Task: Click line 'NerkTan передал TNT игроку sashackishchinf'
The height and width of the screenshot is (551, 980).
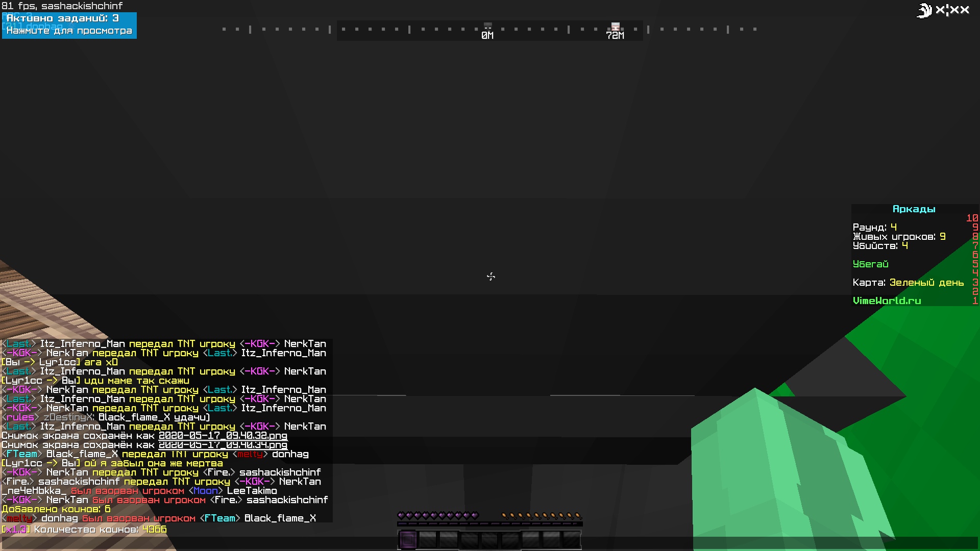Action: tap(161, 472)
